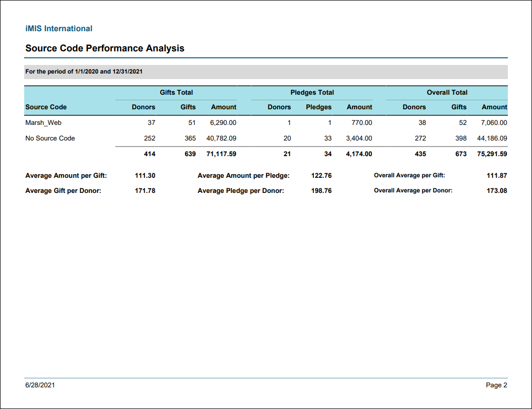
Task: Click the Average Gift per Donor label
Action: tap(63, 190)
